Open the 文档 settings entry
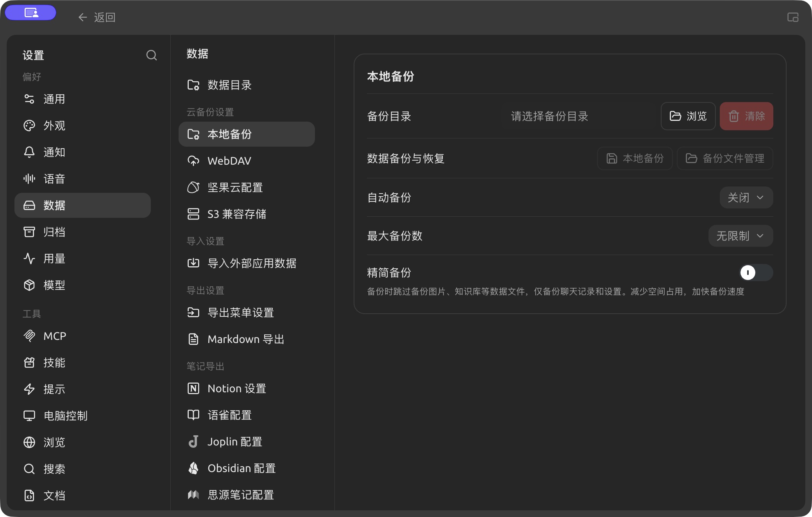This screenshot has width=812, height=517. point(82,495)
